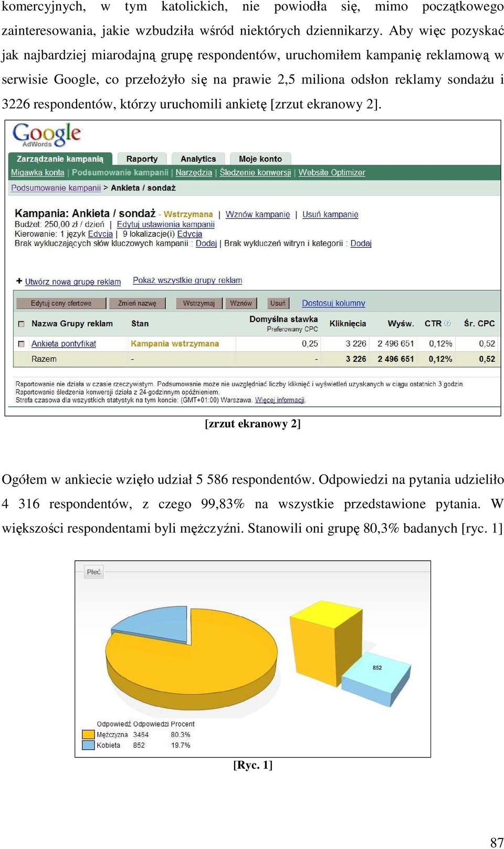Click Wznów kampanię link
This screenshot has height=849, width=504.
pyautogui.click(x=258, y=214)
